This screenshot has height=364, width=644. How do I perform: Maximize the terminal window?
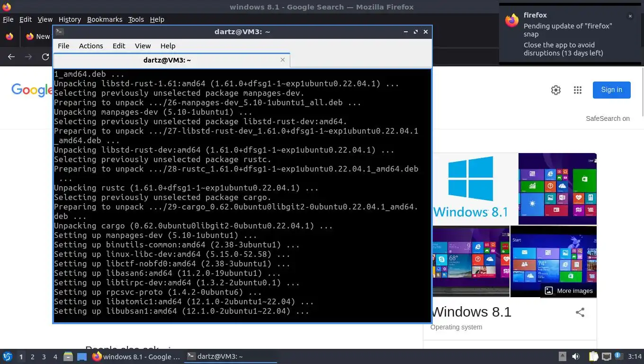[x=416, y=32]
